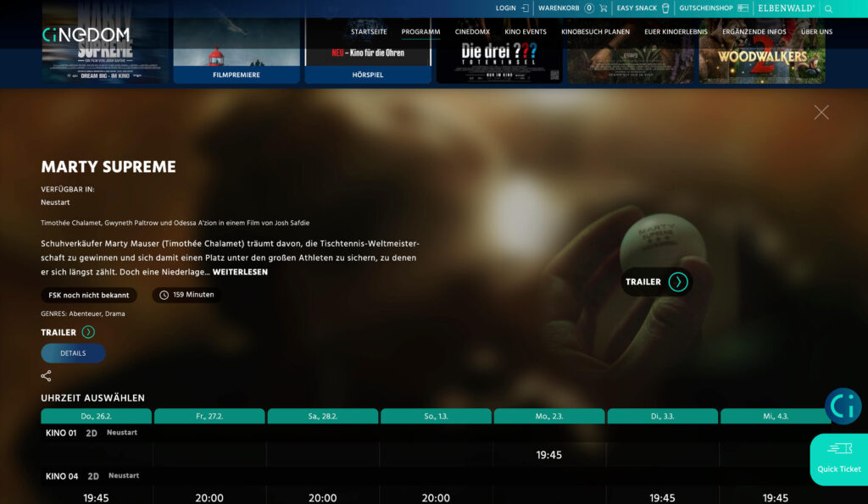Select the Mo., 2.3. date tab
Image resolution: width=868 pixels, height=504 pixels.
548,416
